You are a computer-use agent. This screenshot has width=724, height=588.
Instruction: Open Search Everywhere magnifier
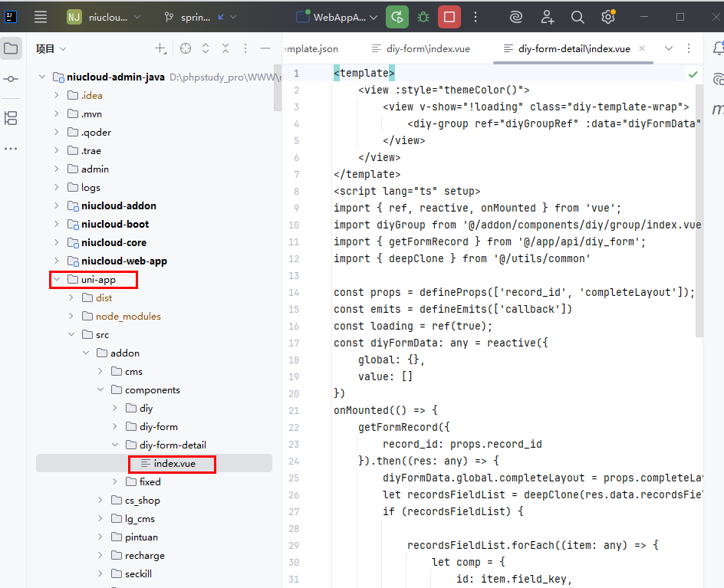point(578,17)
